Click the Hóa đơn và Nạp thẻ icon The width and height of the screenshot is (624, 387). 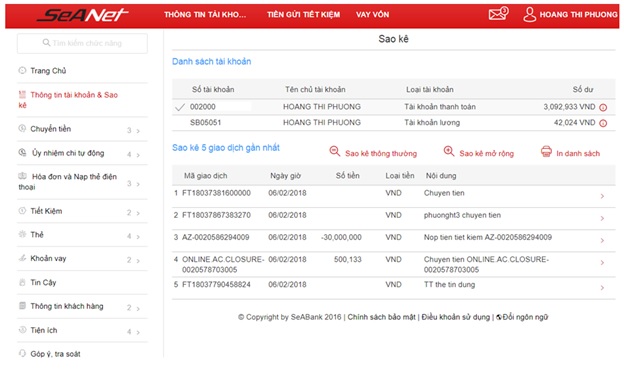tap(22, 176)
